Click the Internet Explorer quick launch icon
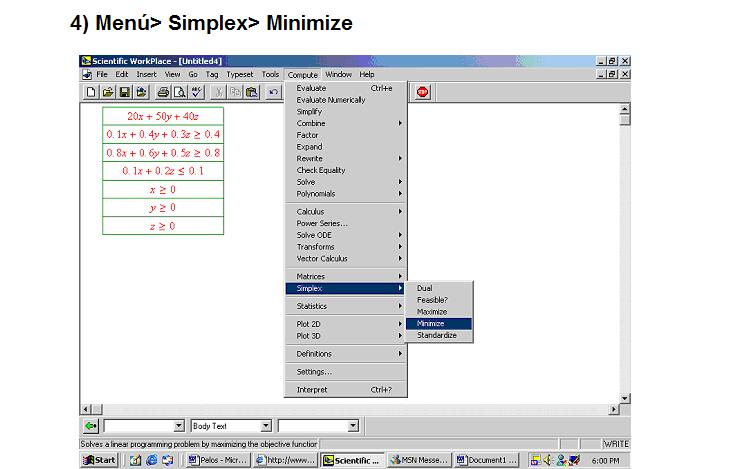This screenshot has height=469, width=753. pos(152,460)
